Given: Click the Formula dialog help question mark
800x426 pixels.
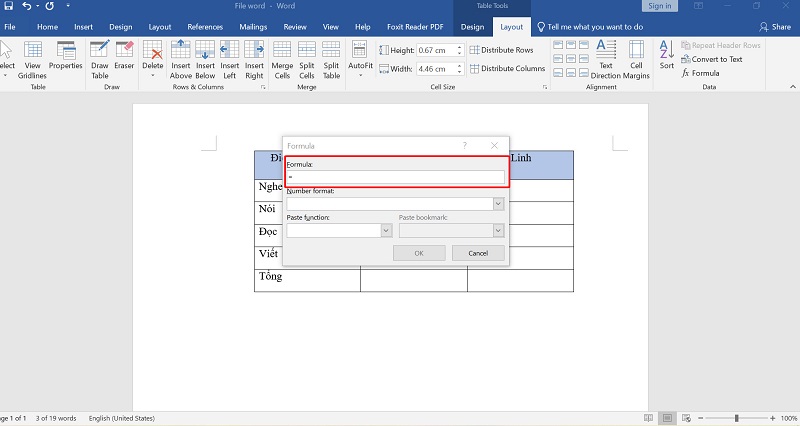Looking at the screenshot, I should 465,146.
